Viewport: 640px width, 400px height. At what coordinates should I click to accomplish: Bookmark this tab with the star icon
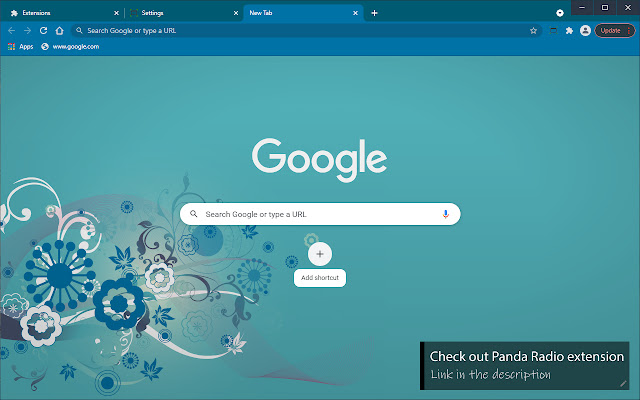tap(533, 31)
